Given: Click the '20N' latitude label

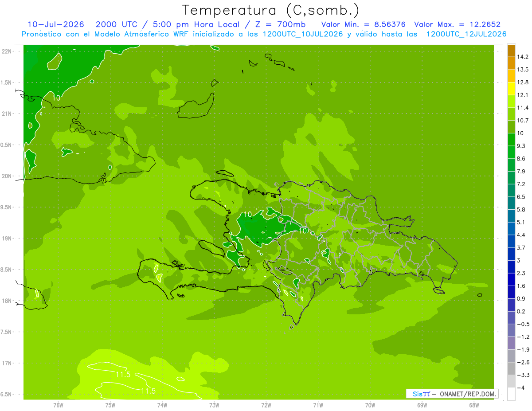Looking at the screenshot, I should click(x=7, y=176).
